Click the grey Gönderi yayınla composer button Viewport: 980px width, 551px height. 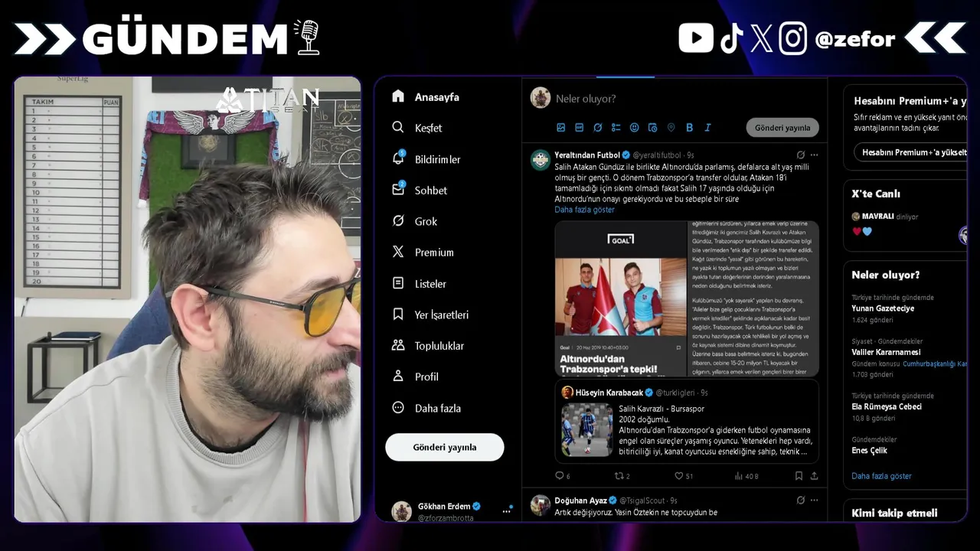(x=782, y=128)
